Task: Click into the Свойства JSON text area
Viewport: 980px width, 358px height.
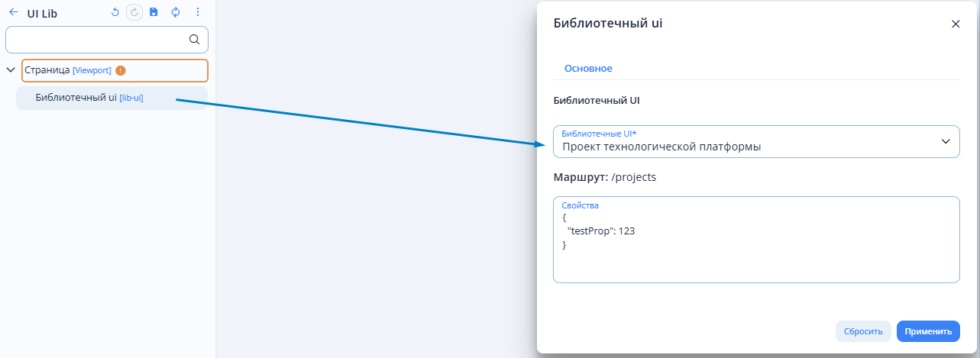Action: click(756, 240)
